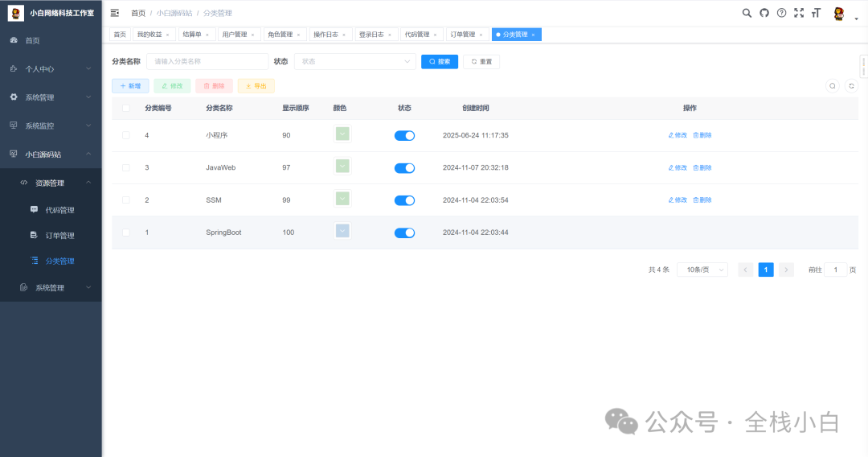Open 订单管理 in the sidebar menu
Image resolution: width=868 pixels, height=457 pixels.
[x=59, y=236]
